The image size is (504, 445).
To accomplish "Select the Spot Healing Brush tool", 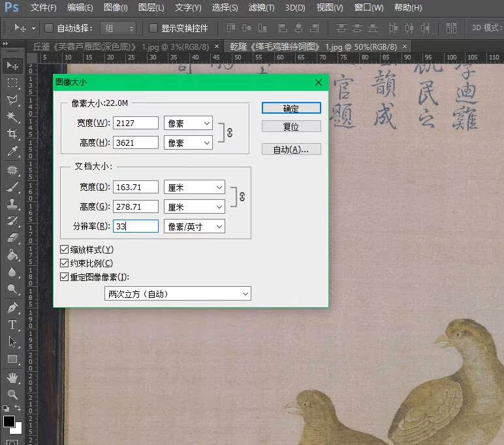I will tap(12, 169).
